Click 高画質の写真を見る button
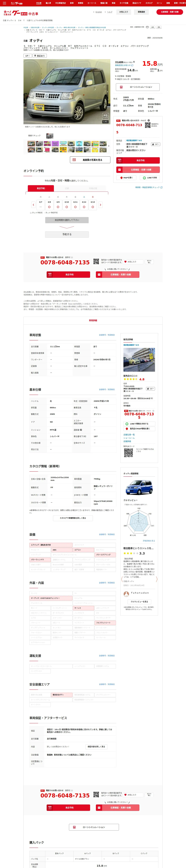 pyautogui.click(x=90, y=160)
